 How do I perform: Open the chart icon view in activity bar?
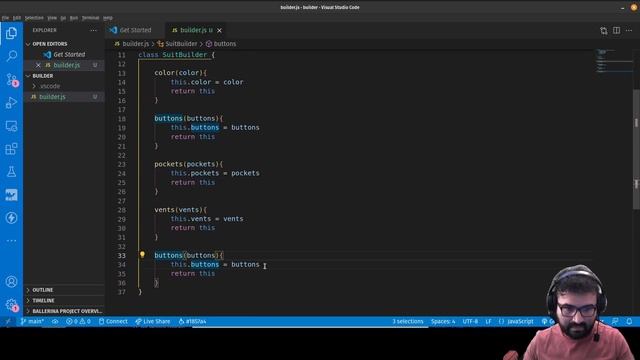(11, 195)
